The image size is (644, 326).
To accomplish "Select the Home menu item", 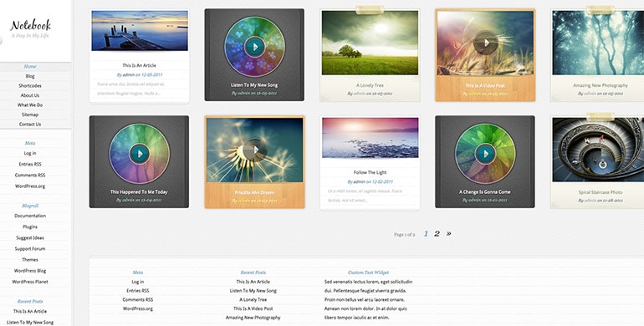I will coord(30,67).
